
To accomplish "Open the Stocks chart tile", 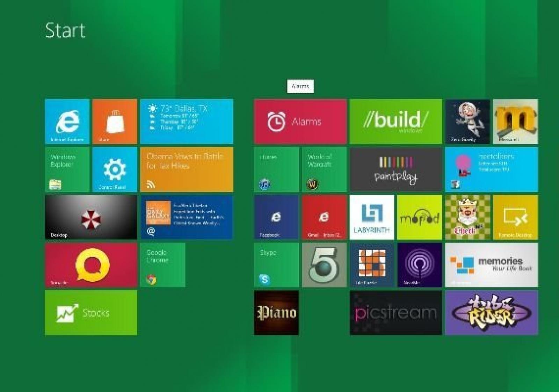I will [x=91, y=312].
